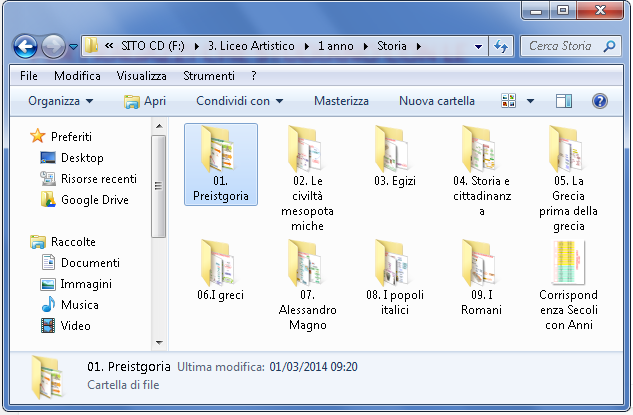Select the 03. Egizi folder
The image size is (633, 415).
click(x=395, y=156)
